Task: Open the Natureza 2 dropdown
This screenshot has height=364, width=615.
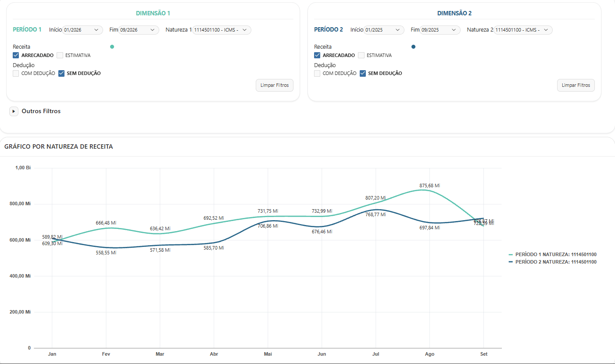Action: coord(523,30)
